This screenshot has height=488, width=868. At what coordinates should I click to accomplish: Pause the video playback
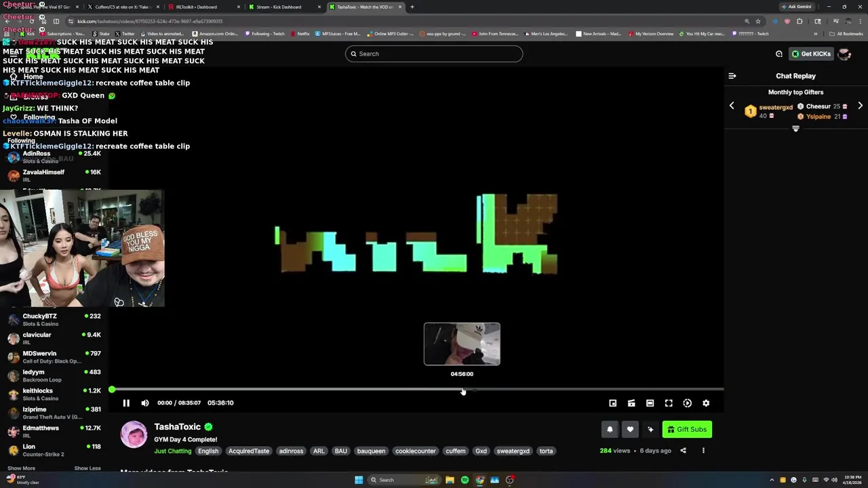point(126,403)
